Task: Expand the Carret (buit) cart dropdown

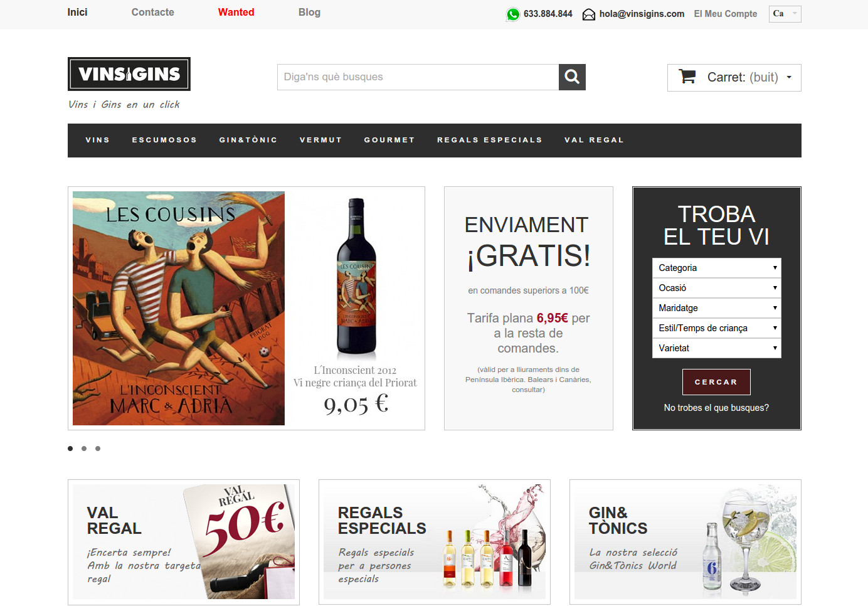Action: pyautogui.click(x=734, y=78)
